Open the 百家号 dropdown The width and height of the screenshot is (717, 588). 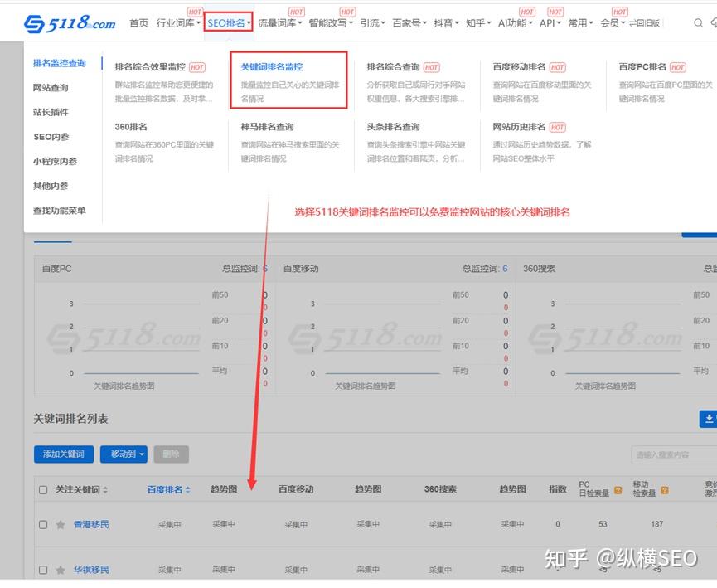click(409, 23)
